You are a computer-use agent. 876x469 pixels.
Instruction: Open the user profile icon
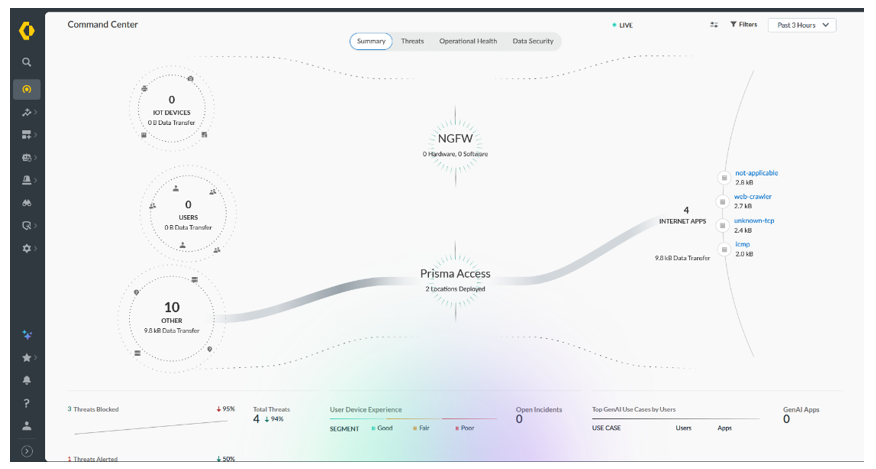tap(27, 426)
